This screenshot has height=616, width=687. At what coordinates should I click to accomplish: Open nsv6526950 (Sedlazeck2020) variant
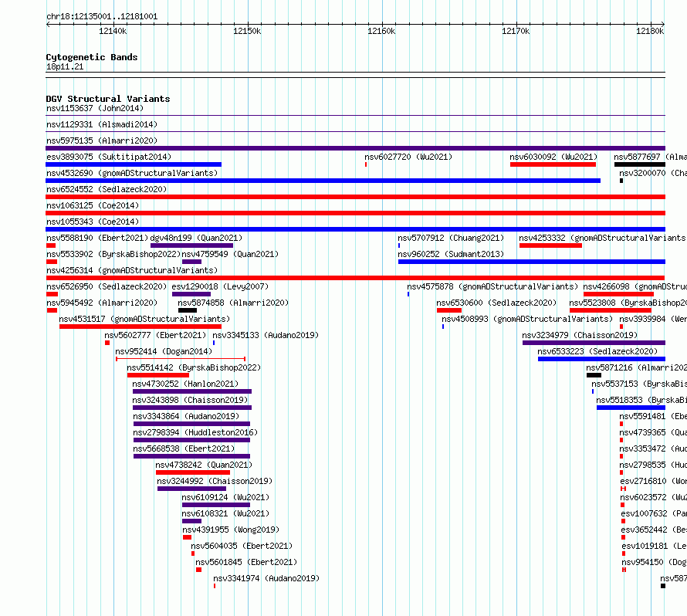point(107,286)
